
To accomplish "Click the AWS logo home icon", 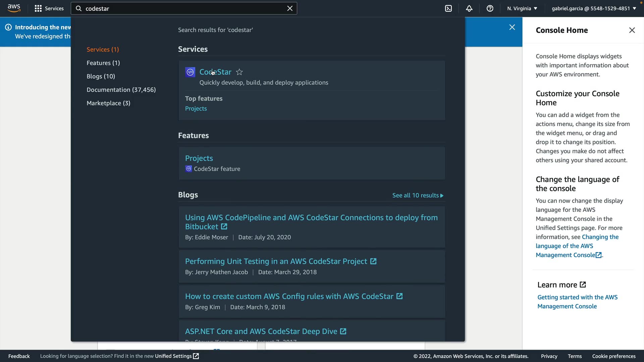I will coord(14,8).
